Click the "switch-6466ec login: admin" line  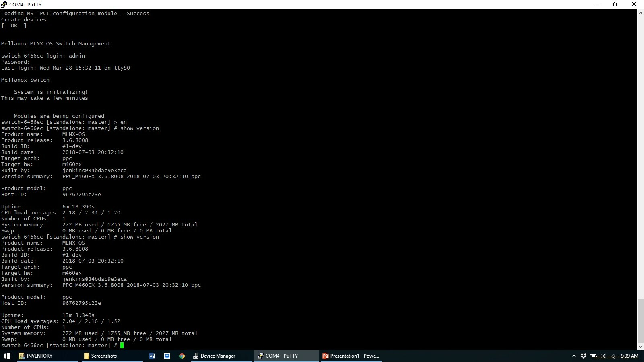point(43,56)
